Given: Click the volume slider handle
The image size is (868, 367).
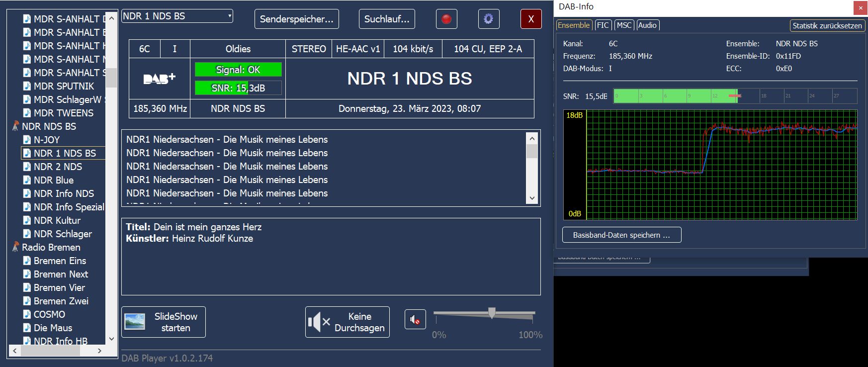Looking at the screenshot, I should click(x=492, y=313).
